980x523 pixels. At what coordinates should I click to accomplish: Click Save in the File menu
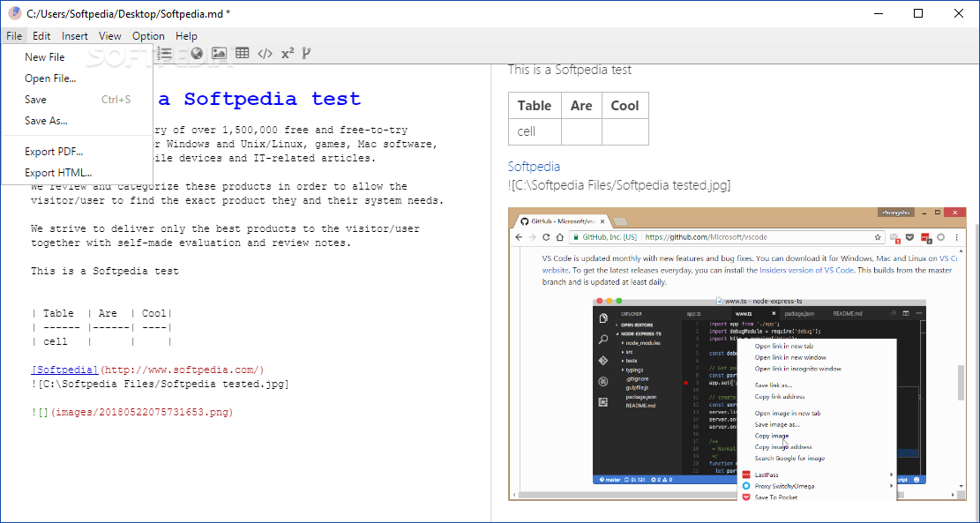coord(77,100)
